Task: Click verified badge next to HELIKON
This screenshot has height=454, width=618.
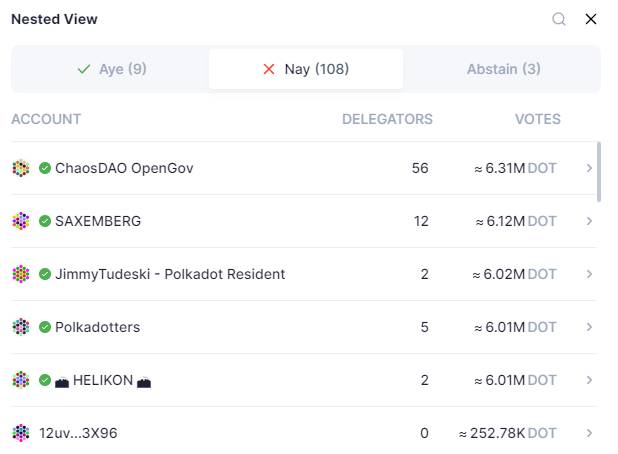Action: click(x=45, y=380)
